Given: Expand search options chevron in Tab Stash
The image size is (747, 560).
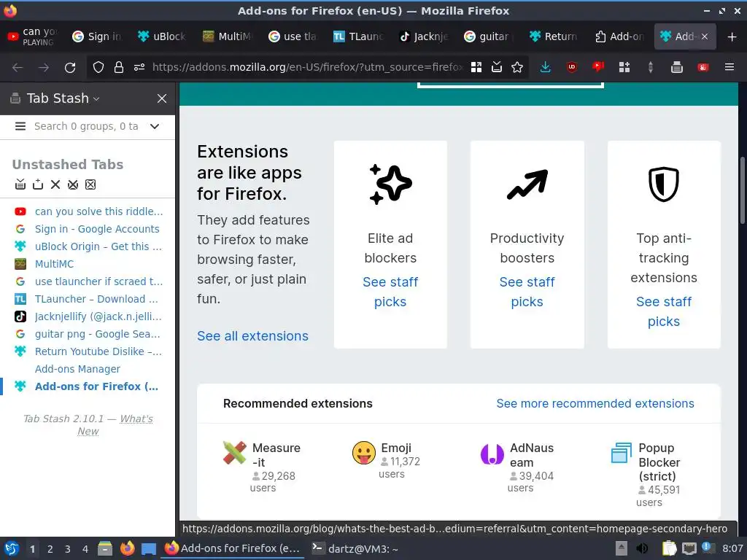Looking at the screenshot, I should click(155, 126).
